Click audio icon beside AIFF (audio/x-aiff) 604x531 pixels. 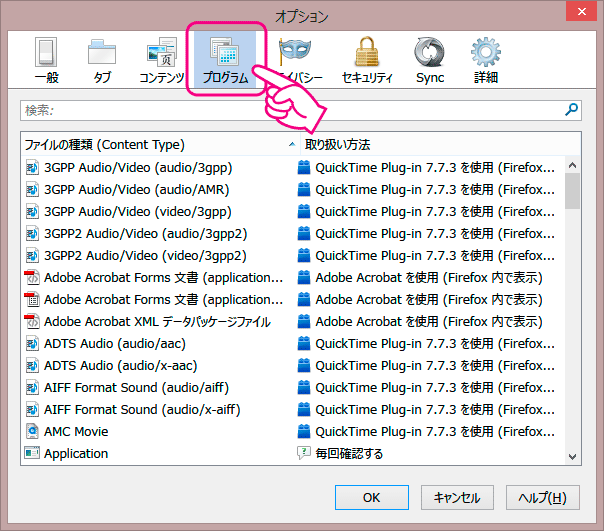(x=32, y=409)
